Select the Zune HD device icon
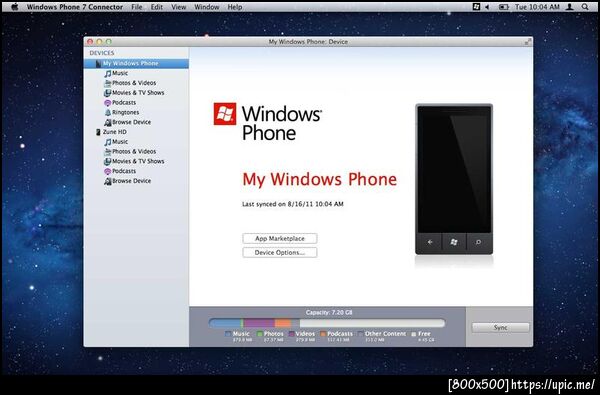The width and height of the screenshot is (600, 395). 98,132
